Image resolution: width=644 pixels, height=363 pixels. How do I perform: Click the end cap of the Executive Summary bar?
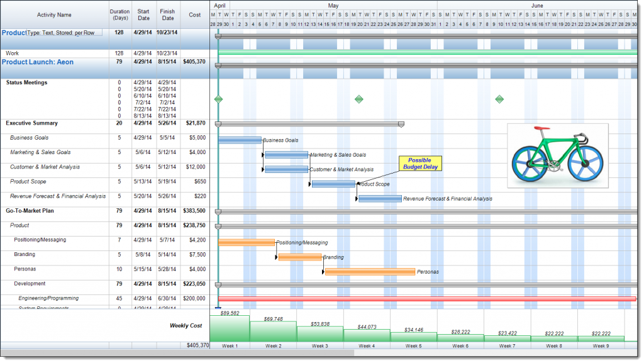(x=401, y=124)
